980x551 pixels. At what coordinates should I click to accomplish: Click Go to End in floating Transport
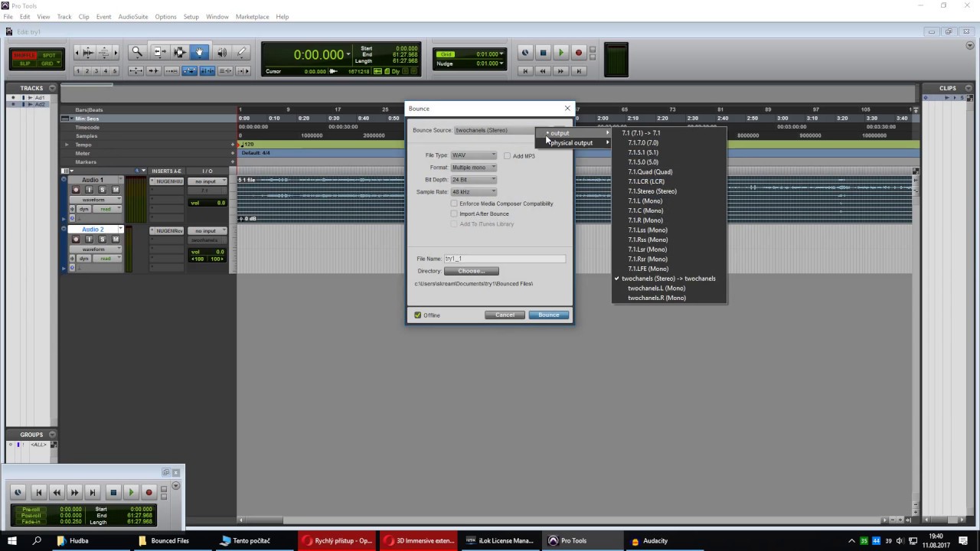tap(93, 493)
